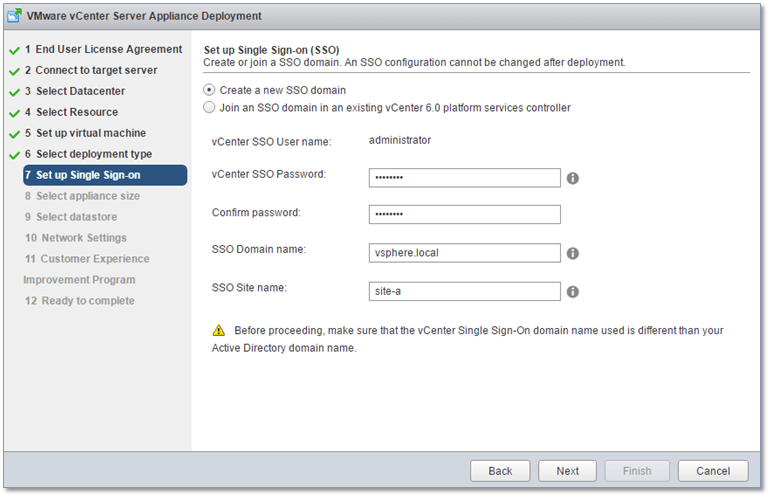The height and width of the screenshot is (497, 770).
Task: Click green checkmark for Select deployment type
Action: click(x=15, y=155)
